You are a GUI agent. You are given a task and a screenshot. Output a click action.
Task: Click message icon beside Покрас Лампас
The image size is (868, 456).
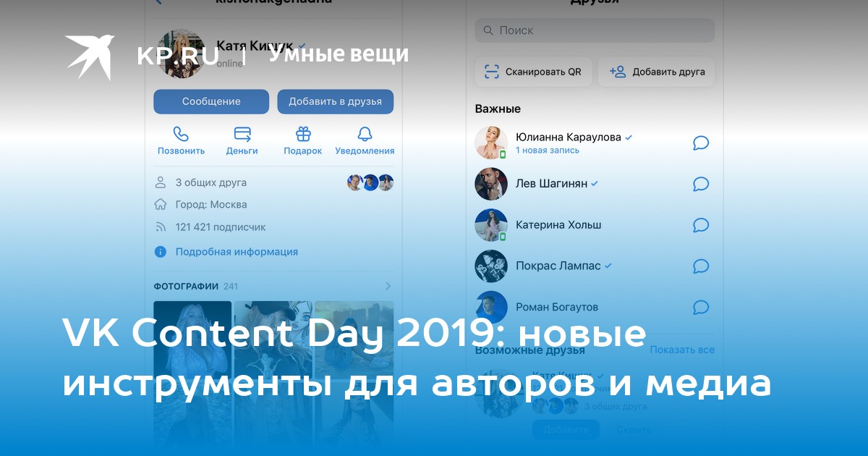click(700, 266)
